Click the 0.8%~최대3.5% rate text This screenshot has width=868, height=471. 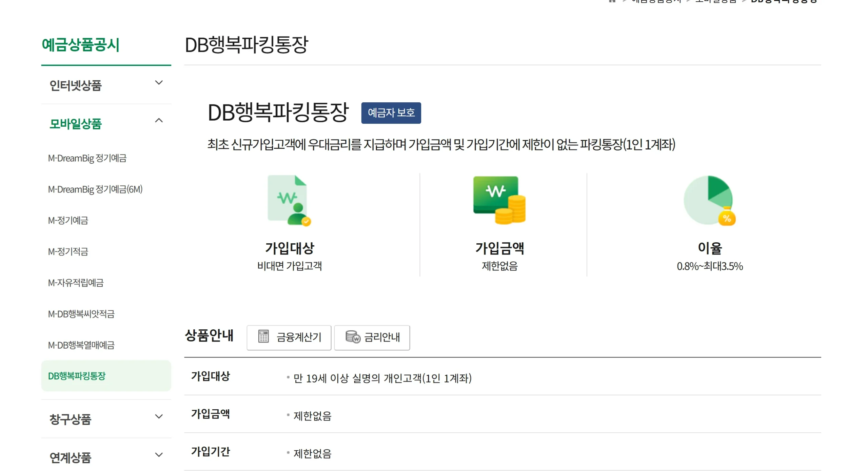coord(709,266)
